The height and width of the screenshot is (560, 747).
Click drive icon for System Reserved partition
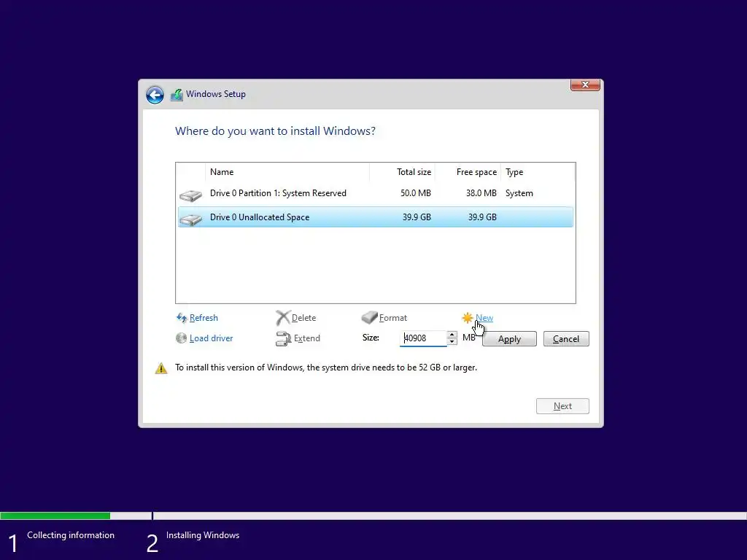(x=190, y=195)
